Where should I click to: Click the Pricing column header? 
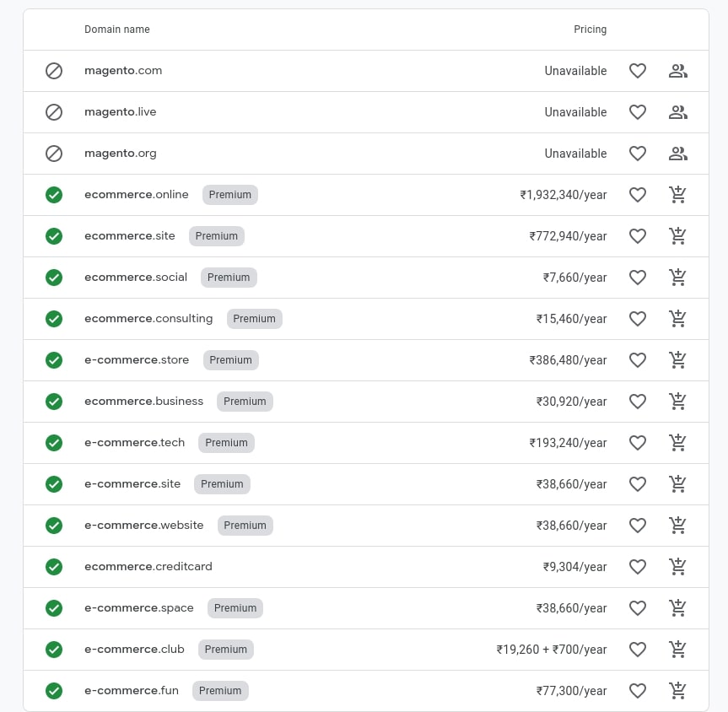[590, 30]
